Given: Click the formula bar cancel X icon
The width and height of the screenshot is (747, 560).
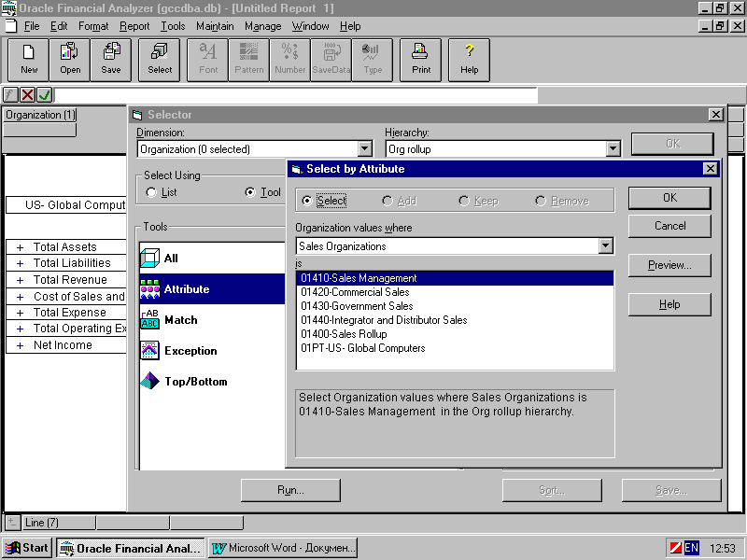Looking at the screenshot, I should coord(28,95).
